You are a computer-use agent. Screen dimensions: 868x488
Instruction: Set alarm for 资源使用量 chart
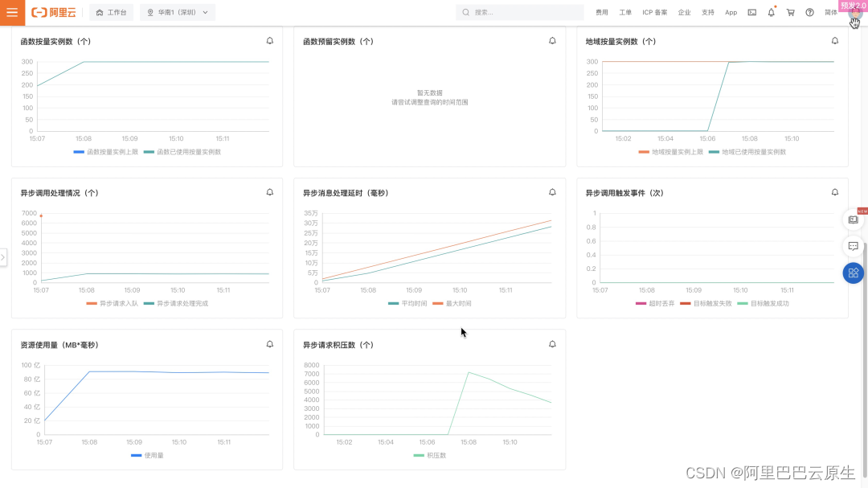coord(269,344)
